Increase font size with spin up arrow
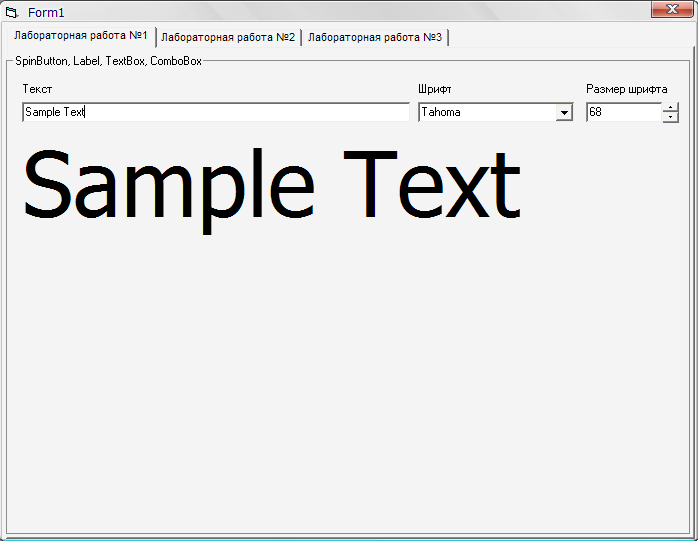Image resolution: width=698 pixels, height=541 pixels. point(670,107)
